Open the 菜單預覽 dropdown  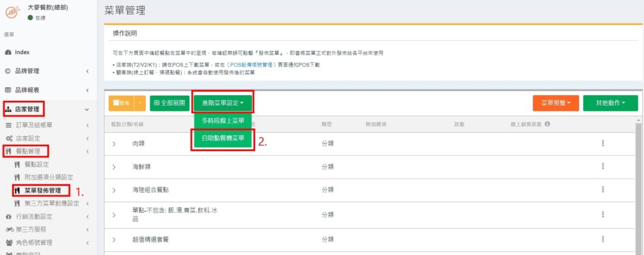coord(555,103)
